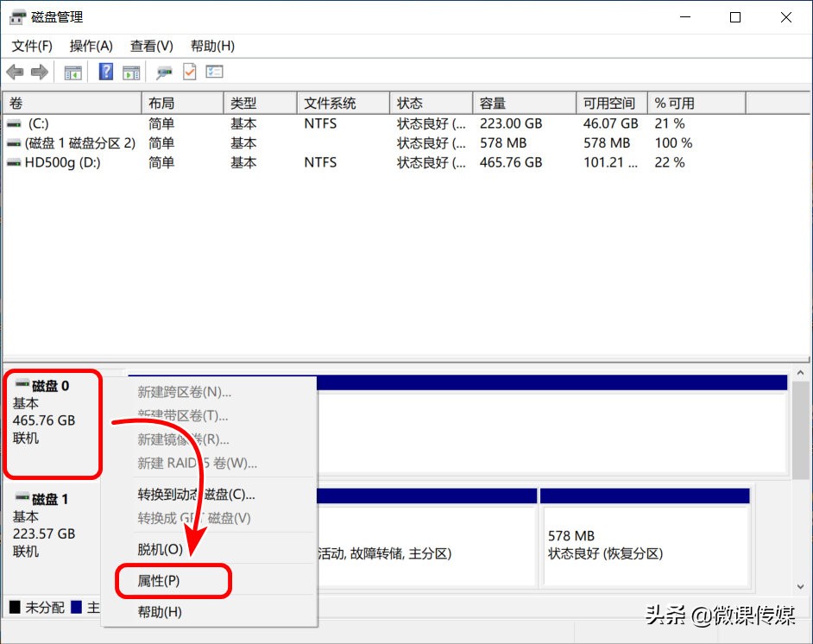Viewport: 813px width, 644px height.
Task: Open the 查看(V) menu
Action: [x=151, y=46]
